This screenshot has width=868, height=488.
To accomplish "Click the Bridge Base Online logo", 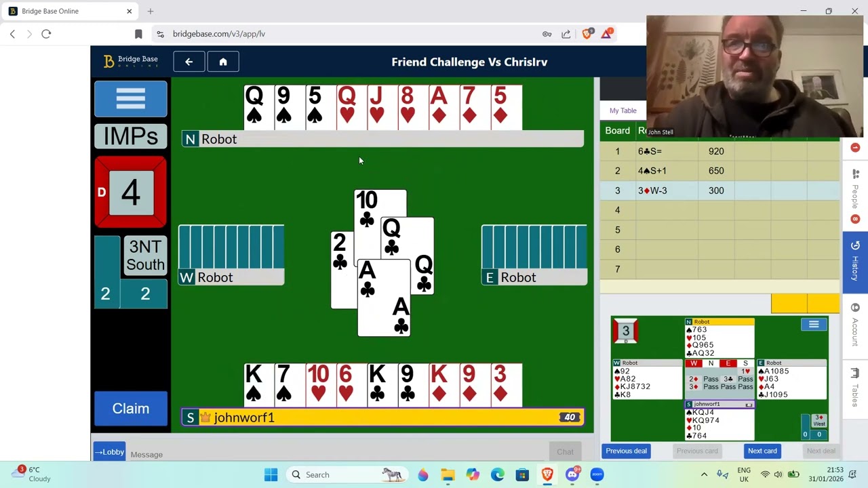I will click(x=131, y=62).
